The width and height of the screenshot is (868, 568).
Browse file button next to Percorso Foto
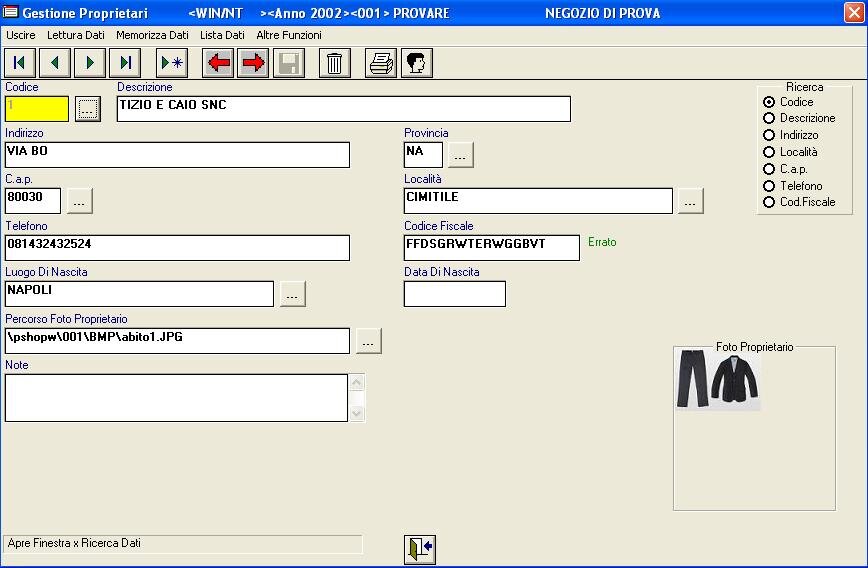point(368,341)
